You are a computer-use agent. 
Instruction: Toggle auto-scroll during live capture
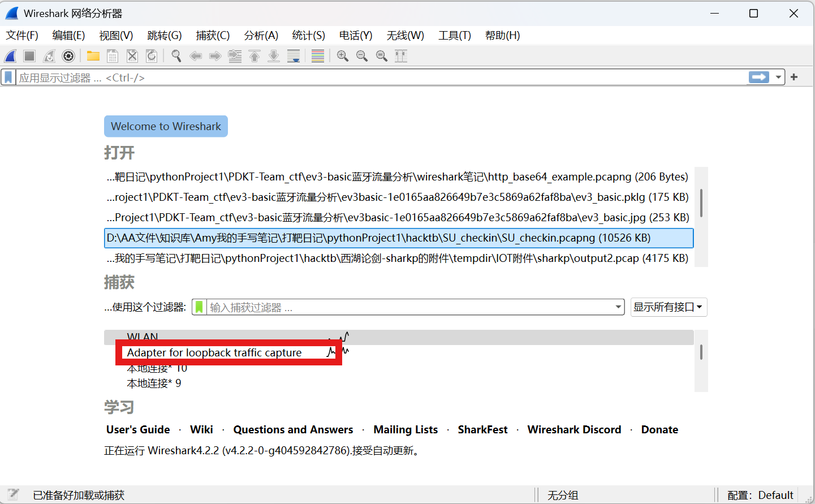click(294, 56)
